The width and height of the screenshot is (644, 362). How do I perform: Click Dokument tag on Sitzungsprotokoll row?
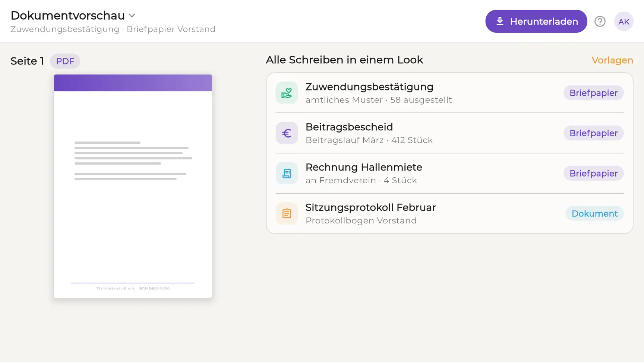[595, 213]
